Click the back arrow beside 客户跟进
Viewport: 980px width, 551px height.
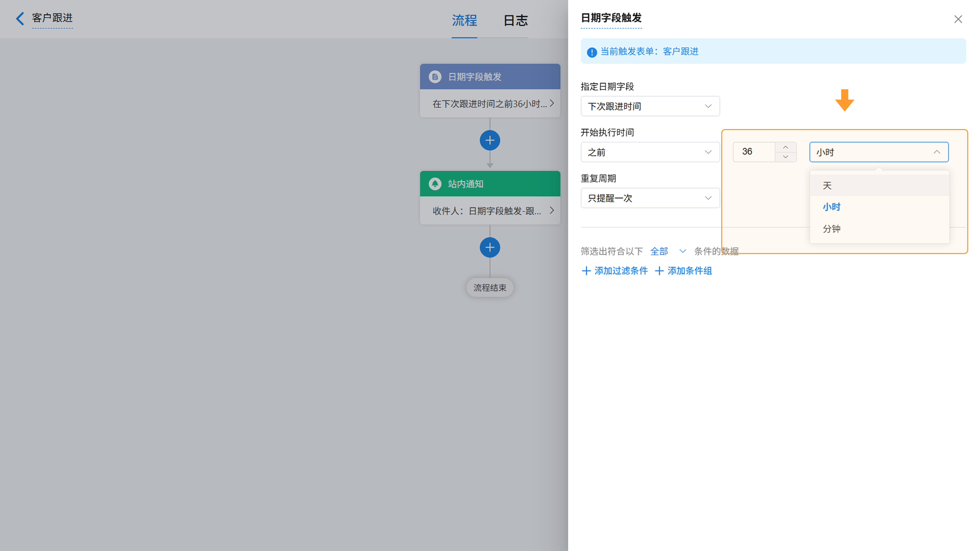(20, 18)
